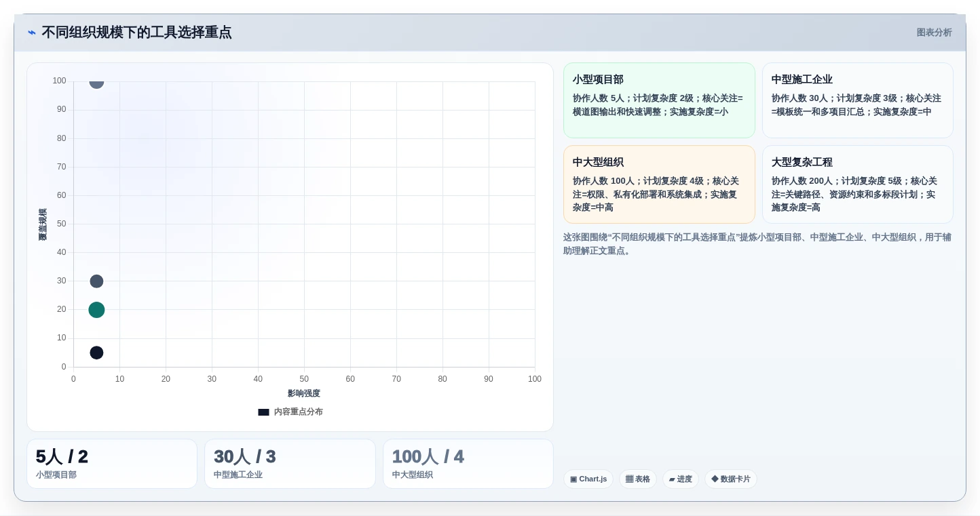The height and width of the screenshot is (516, 980).
Task: Click the teal bubble at value 20
Action: click(96, 310)
